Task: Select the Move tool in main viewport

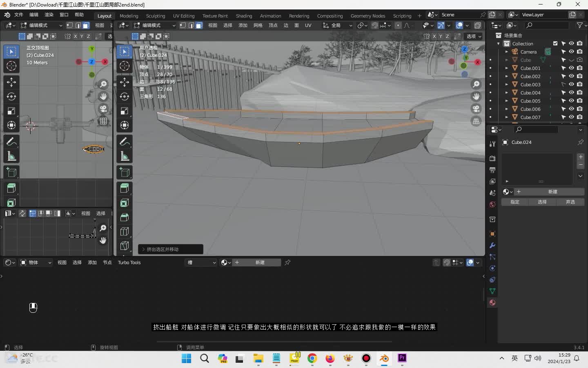Action: pos(125,82)
